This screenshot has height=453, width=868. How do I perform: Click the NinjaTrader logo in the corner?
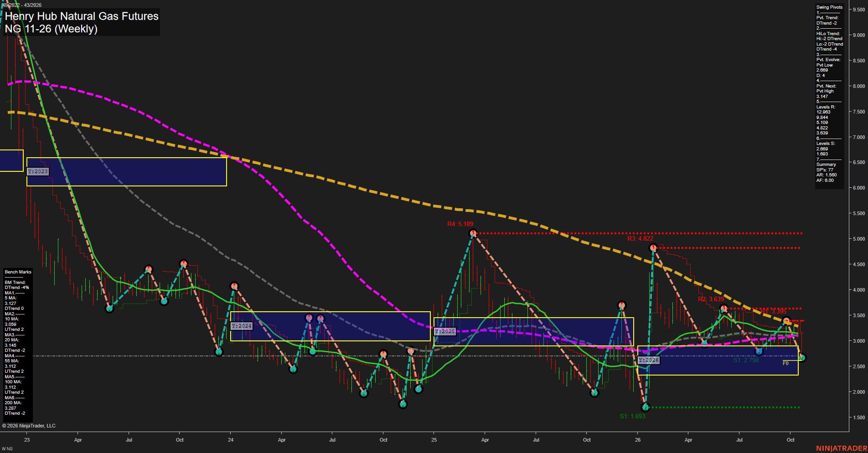point(842,448)
